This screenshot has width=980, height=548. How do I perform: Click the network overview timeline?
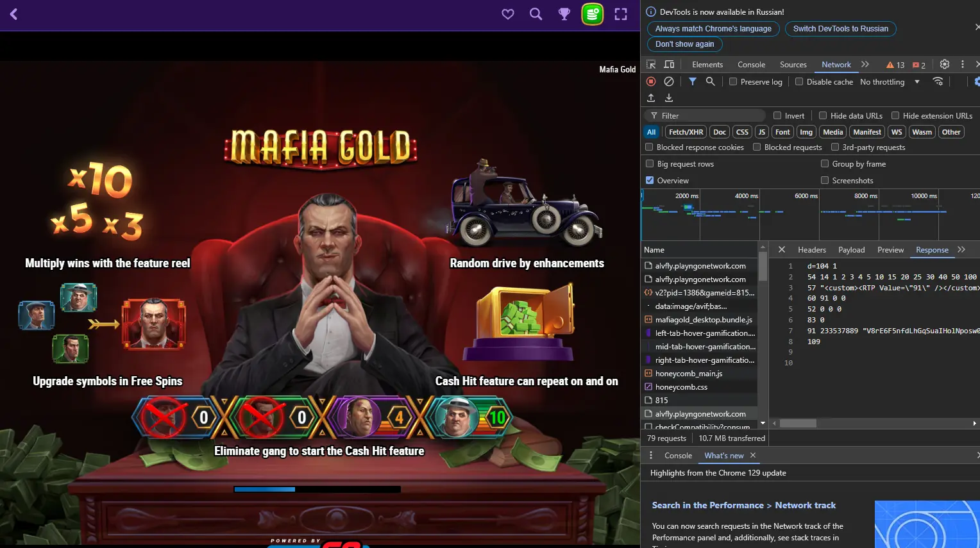(810, 215)
